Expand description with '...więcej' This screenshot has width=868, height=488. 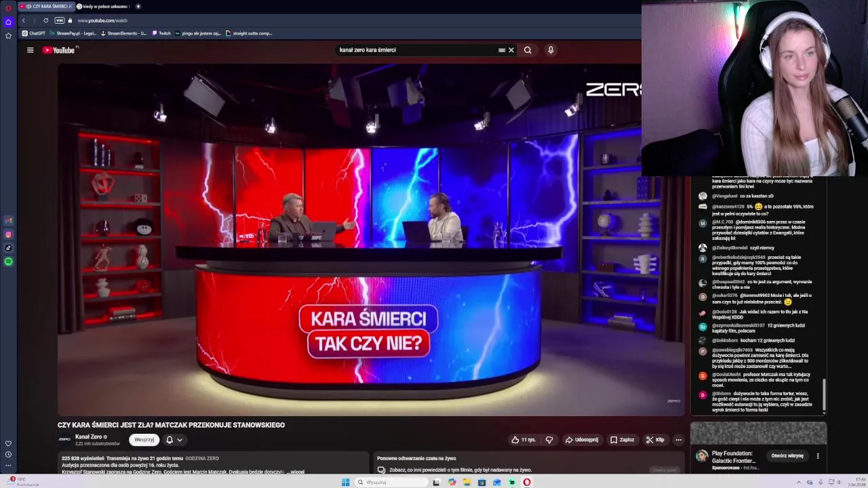point(297,472)
